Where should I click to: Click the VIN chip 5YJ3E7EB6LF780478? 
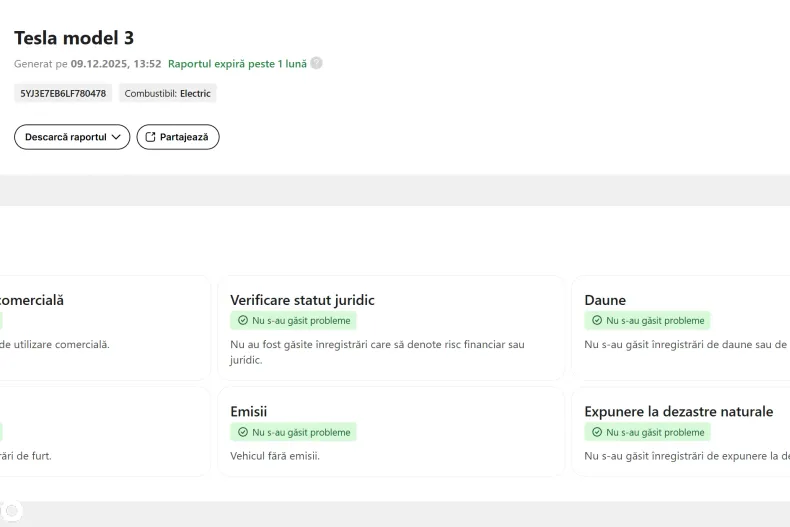63,93
